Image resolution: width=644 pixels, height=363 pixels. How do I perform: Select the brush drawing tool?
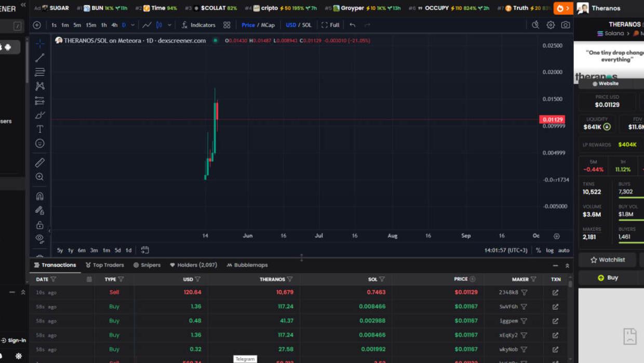pos(39,115)
